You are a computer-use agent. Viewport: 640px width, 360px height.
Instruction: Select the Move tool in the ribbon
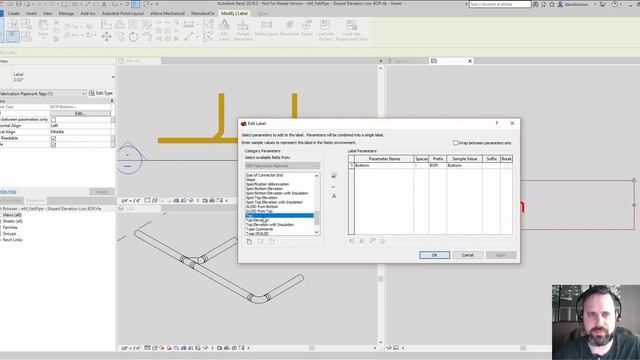tap(107, 37)
